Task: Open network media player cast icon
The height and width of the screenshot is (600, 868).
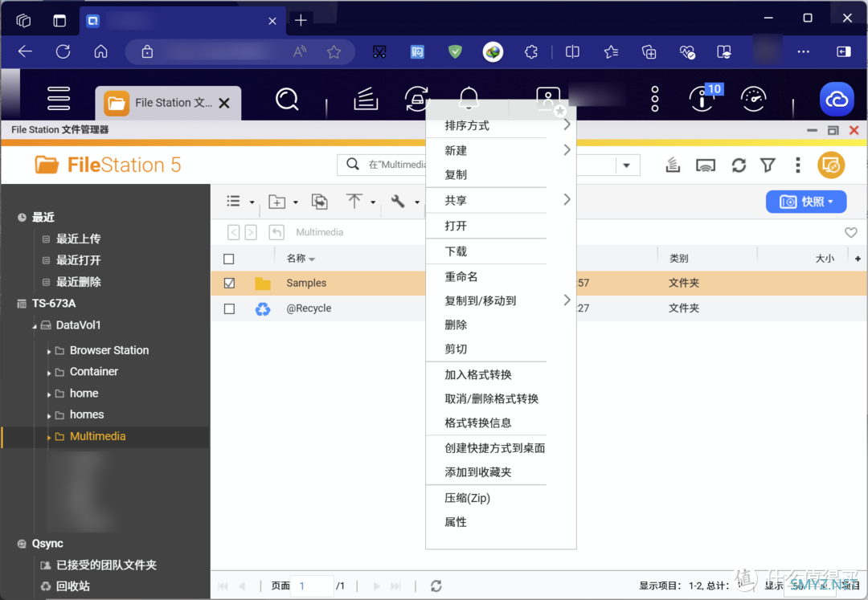Action: (706, 165)
